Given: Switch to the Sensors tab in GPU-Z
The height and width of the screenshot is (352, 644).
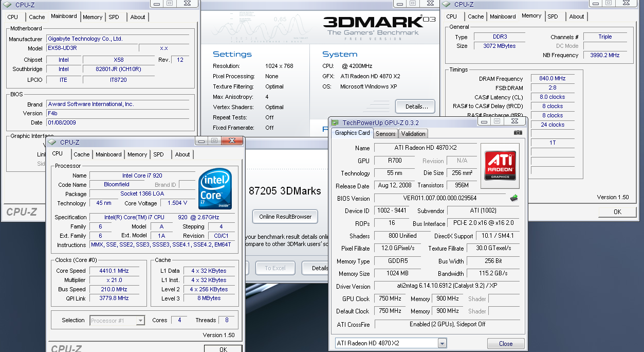Looking at the screenshot, I should tap(385, 134).
